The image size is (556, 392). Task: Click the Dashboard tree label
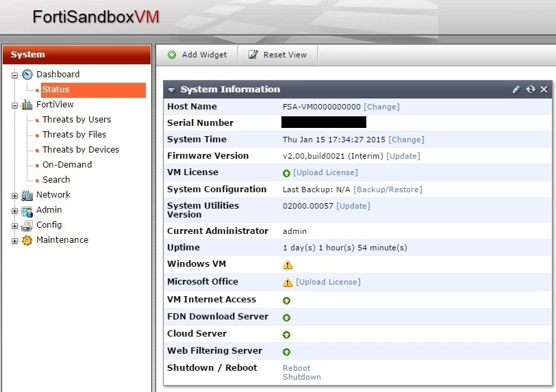pyautogui.click(x=58, y=75)
